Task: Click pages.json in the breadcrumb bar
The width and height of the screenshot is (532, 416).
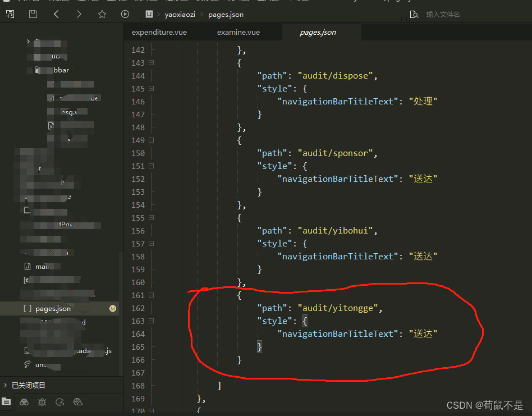Action: (x=226, y=15)
